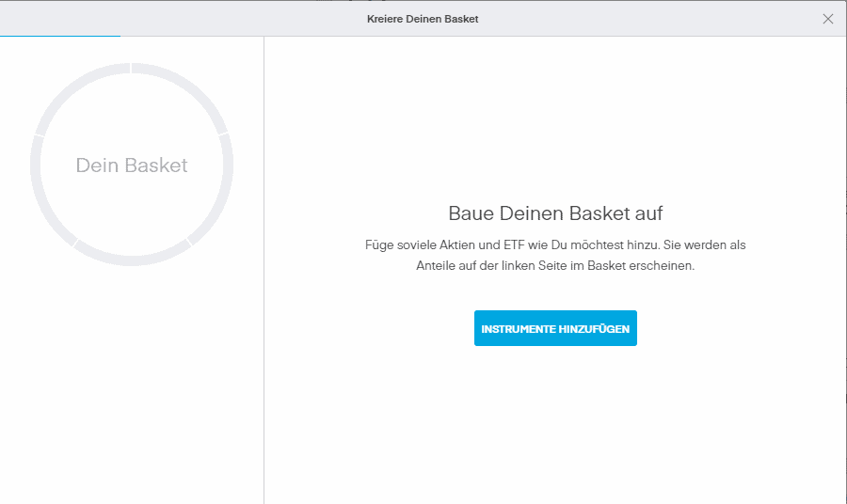Click the bottom segment of the basket ring

[x=132, y=260]
